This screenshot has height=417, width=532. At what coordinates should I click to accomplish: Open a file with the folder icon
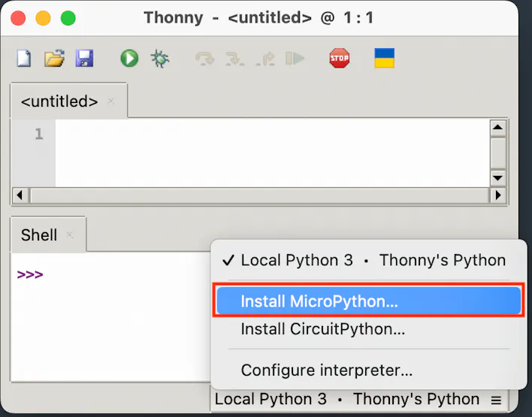(x=54, y=59)
